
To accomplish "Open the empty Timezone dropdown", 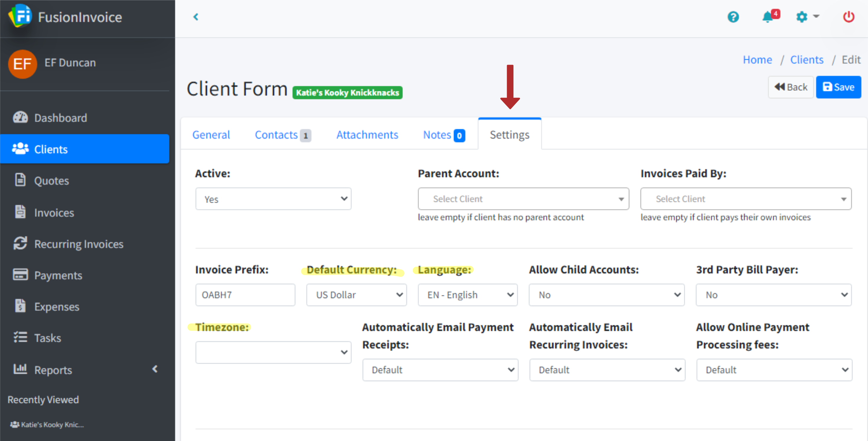I will click(x=273, y=352).
